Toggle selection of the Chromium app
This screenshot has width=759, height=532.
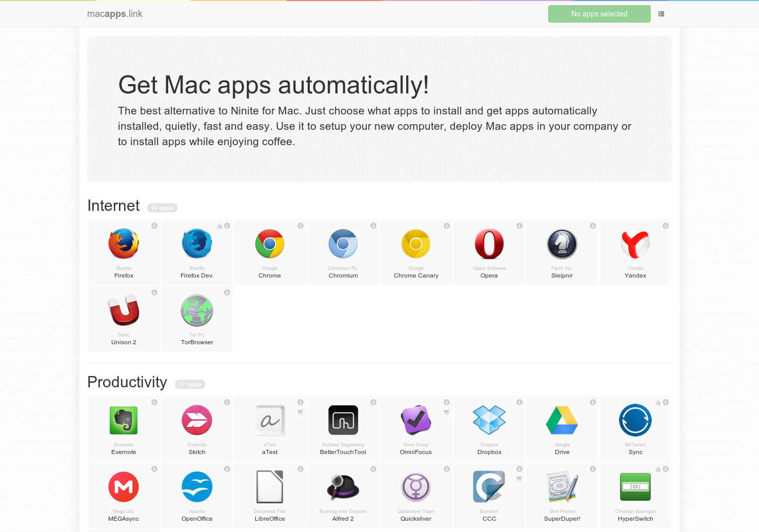tap(343, 244)
